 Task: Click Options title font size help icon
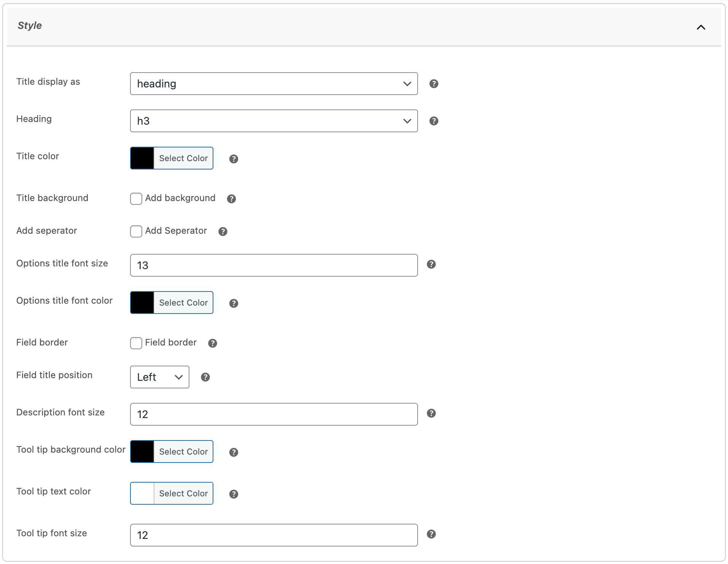[x=431, y=264]
